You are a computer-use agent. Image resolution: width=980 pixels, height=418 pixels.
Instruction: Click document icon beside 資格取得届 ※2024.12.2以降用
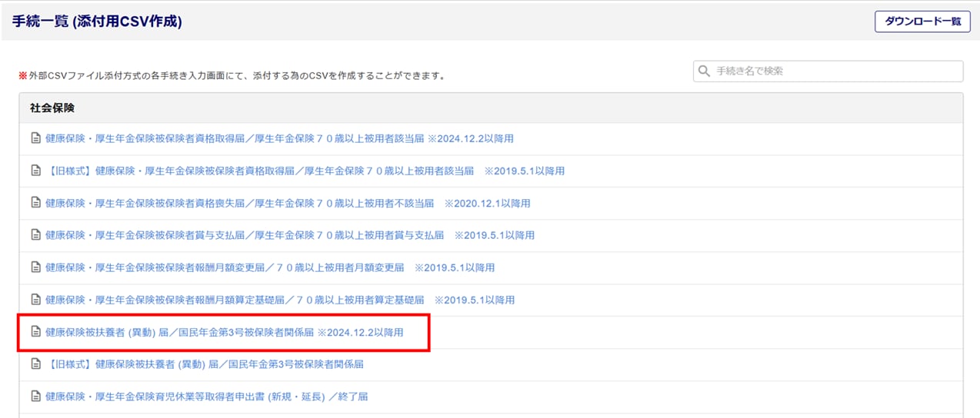[x=35, y=139]
